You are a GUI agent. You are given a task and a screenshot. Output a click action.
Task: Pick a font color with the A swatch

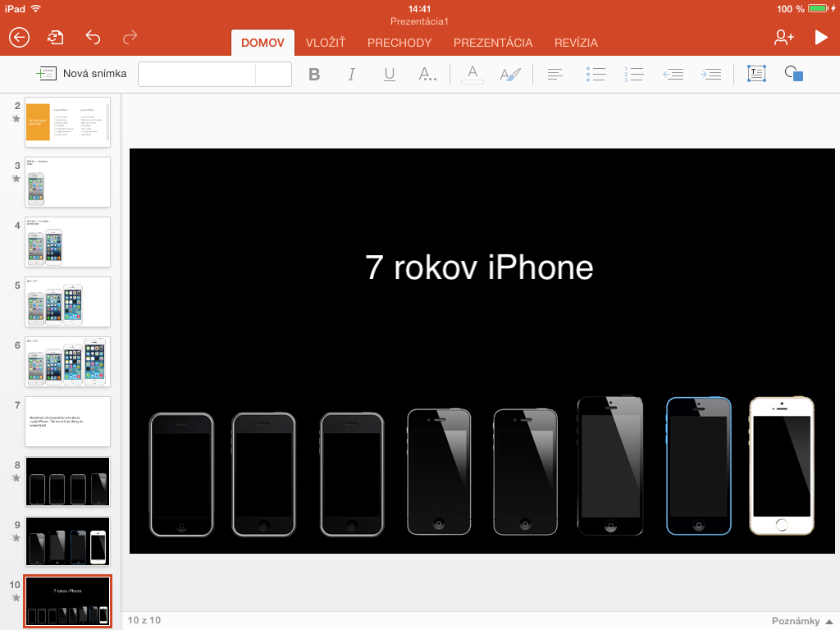coord(472,74)
